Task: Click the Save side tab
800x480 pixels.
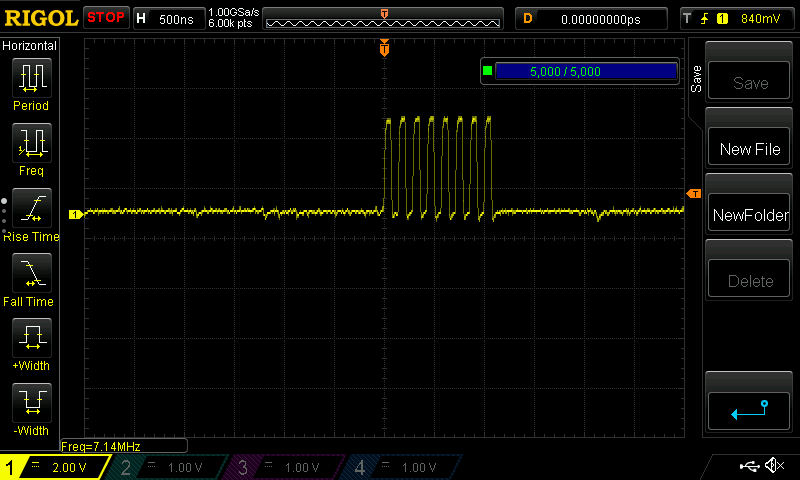Action: pyautogui.click(x=696, y=79)
